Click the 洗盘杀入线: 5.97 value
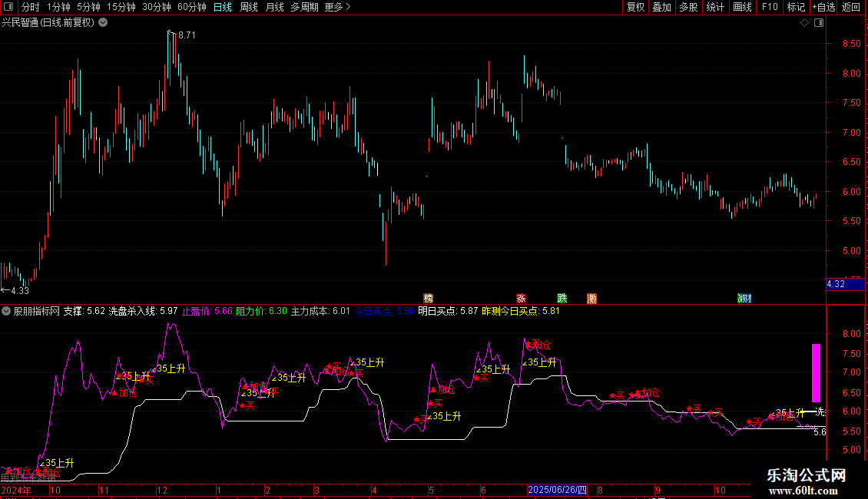The image size is (868, 499). pyautogui.click(x=143, y=311)
